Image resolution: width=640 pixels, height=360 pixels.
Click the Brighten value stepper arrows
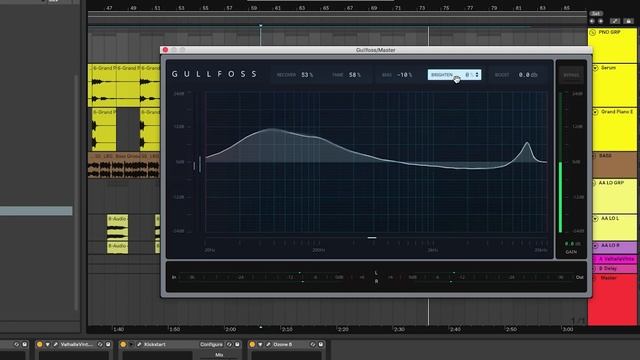pyautogui.click(x=477, y=75)
